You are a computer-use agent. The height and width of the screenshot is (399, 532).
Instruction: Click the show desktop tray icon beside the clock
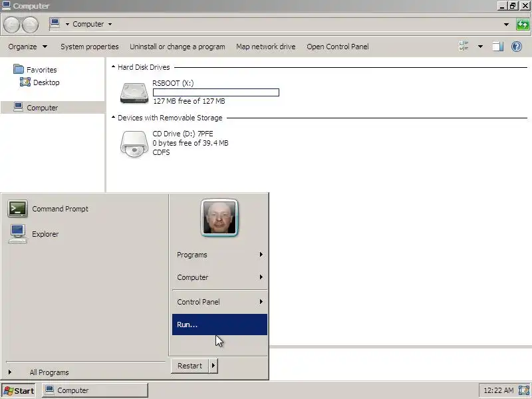coord(523,390)
